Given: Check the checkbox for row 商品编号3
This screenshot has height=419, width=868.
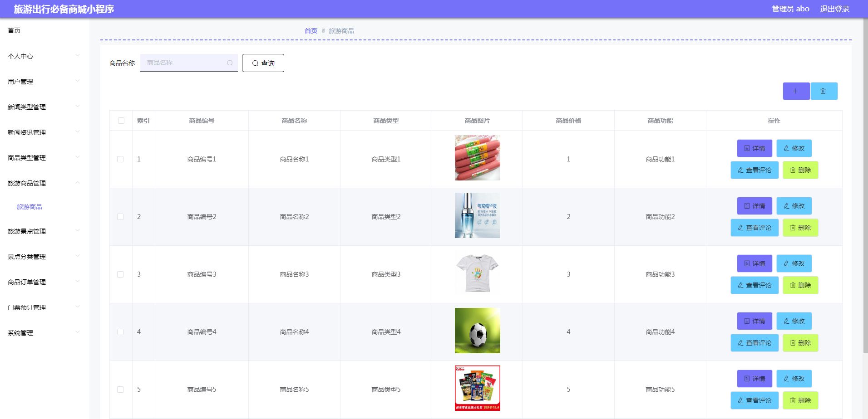Looking at the screenshot, I should [x=120, y=274].
